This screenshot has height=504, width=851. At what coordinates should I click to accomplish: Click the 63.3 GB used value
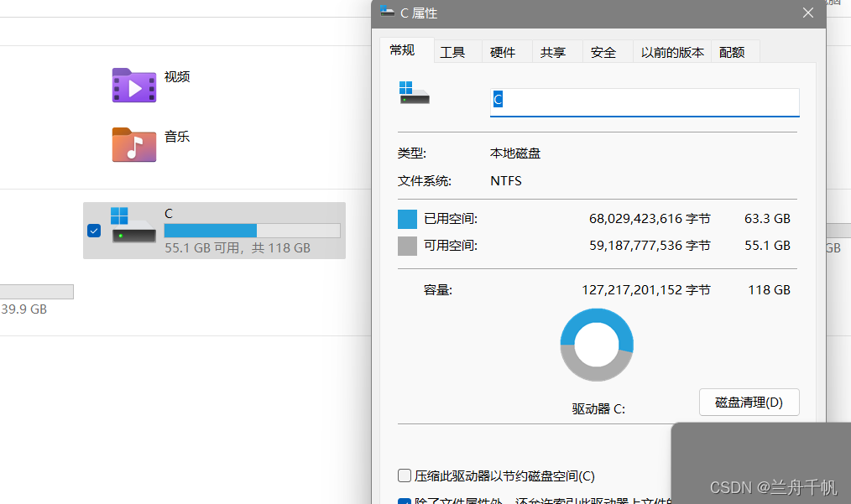(767, 219)
